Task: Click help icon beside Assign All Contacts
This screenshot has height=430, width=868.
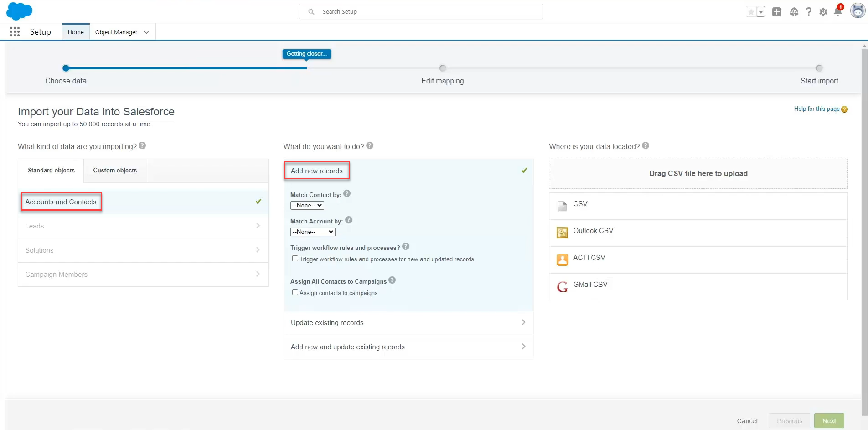Action: pyautogui.click(x=392, y=280)
